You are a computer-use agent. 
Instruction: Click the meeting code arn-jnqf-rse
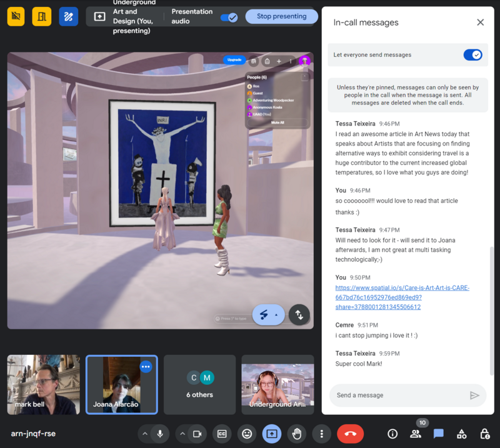point(33,434)
